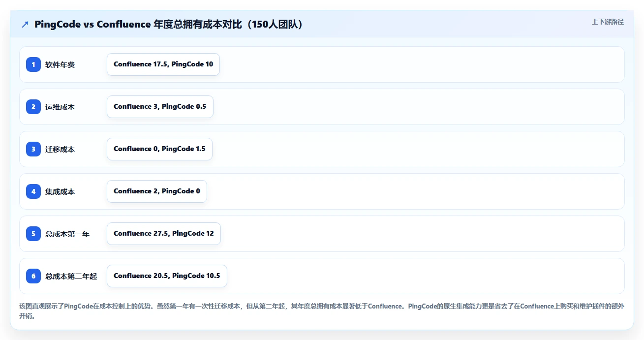Screen dimensions: 644x340
Task: Select step badge number 3
Action: [33, 149]
